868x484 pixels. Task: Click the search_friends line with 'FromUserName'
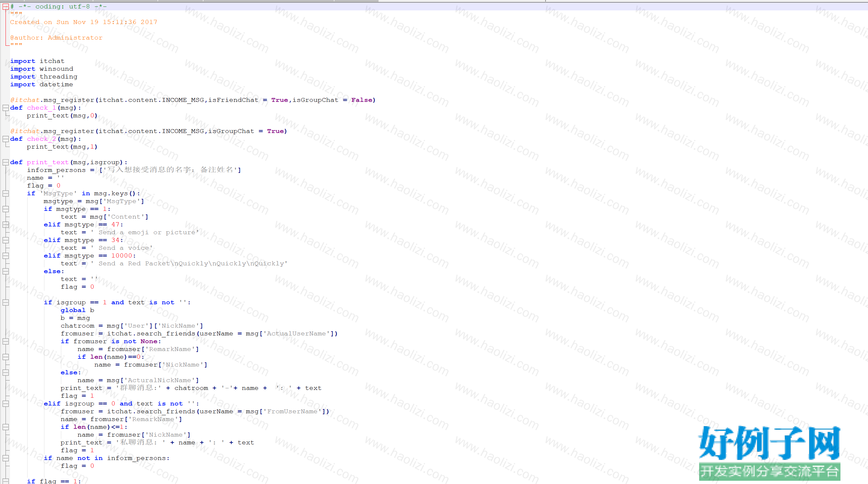point(195,411)
